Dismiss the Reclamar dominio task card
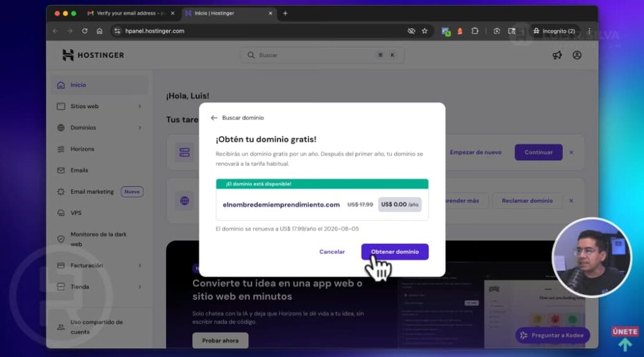Viewport: 644px width, 357px height. (571, 200)
